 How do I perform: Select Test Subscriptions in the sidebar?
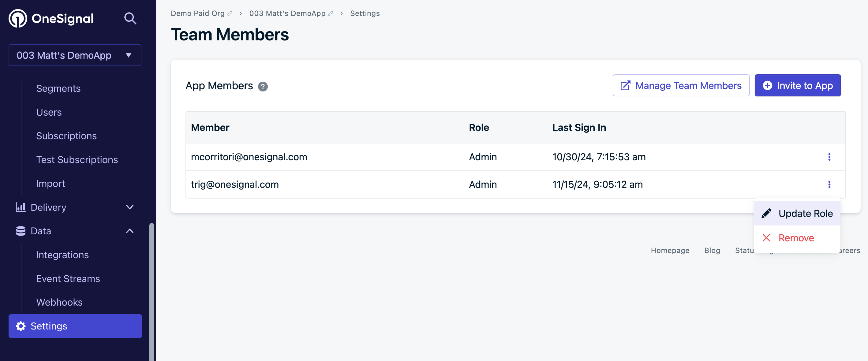(x=77, y=160)
